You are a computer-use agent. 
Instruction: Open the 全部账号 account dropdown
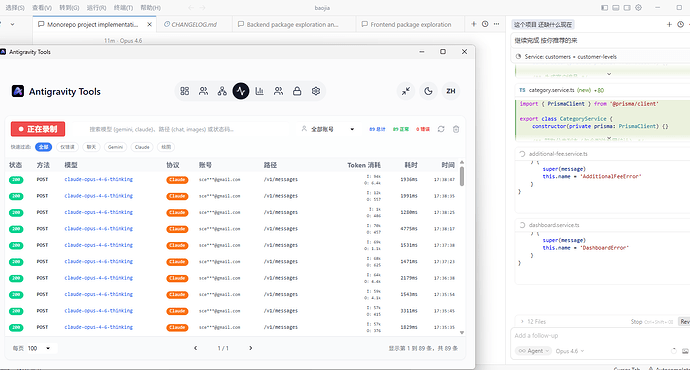tap(328, 129)
